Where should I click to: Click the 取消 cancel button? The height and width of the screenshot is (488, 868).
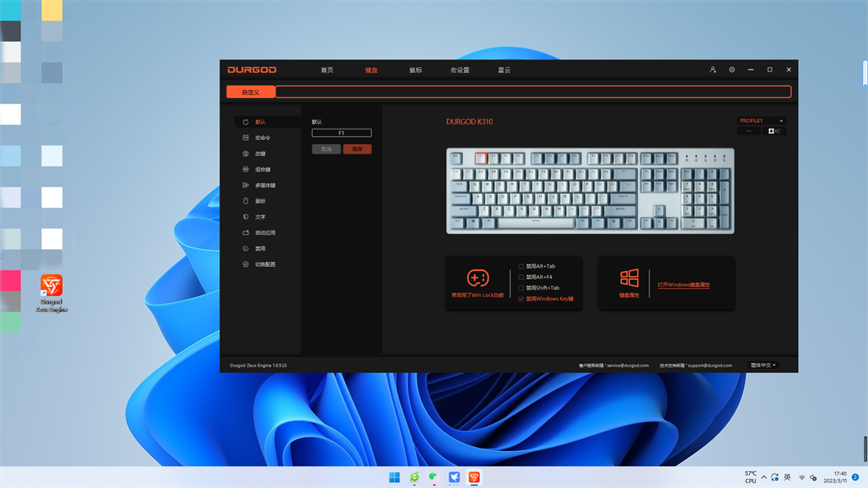(326, 149)
